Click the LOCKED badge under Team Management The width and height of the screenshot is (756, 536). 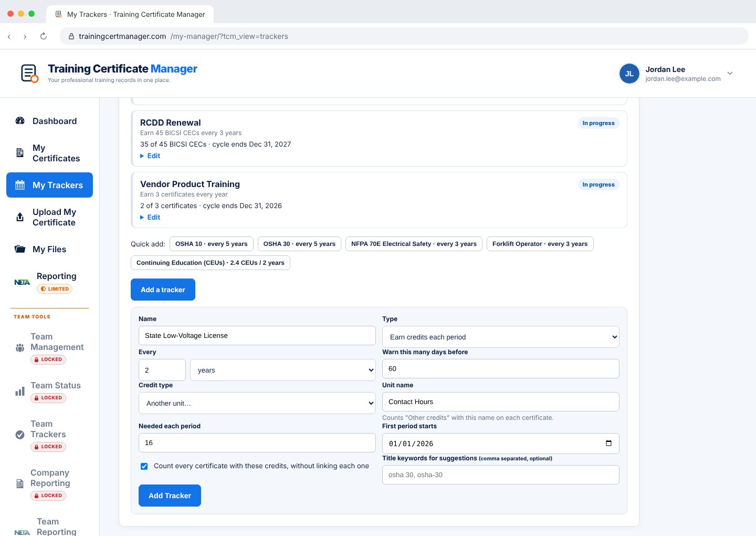(x=48, y=359)
